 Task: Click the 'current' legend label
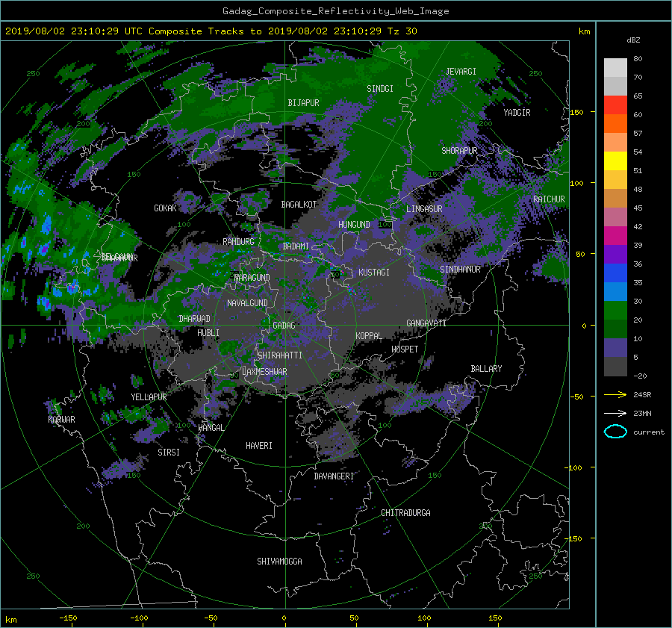(x=648, y=432)
